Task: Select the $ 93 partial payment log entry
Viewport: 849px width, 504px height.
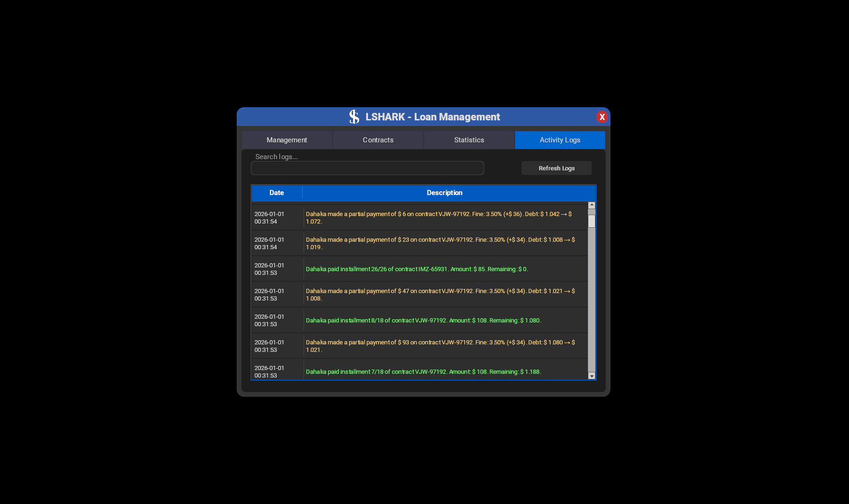Action: (419, 346)
